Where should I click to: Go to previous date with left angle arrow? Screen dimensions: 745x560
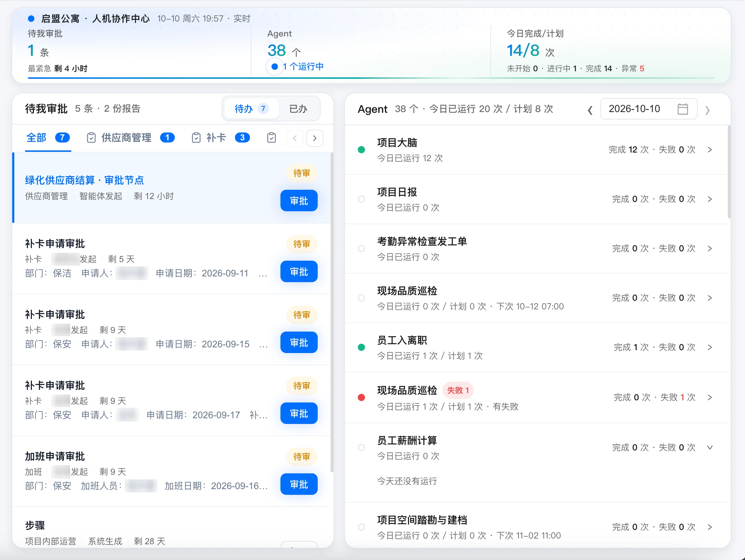pos(590,110)
